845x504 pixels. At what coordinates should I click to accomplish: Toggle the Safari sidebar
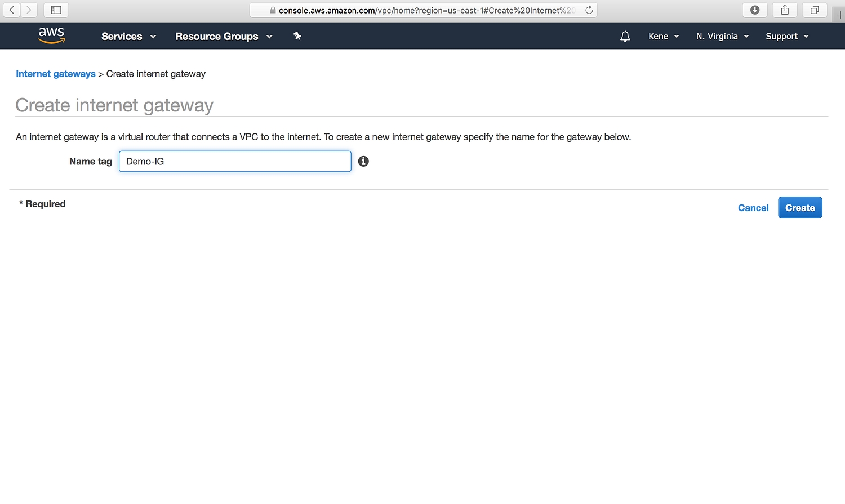tap(56, 10)
